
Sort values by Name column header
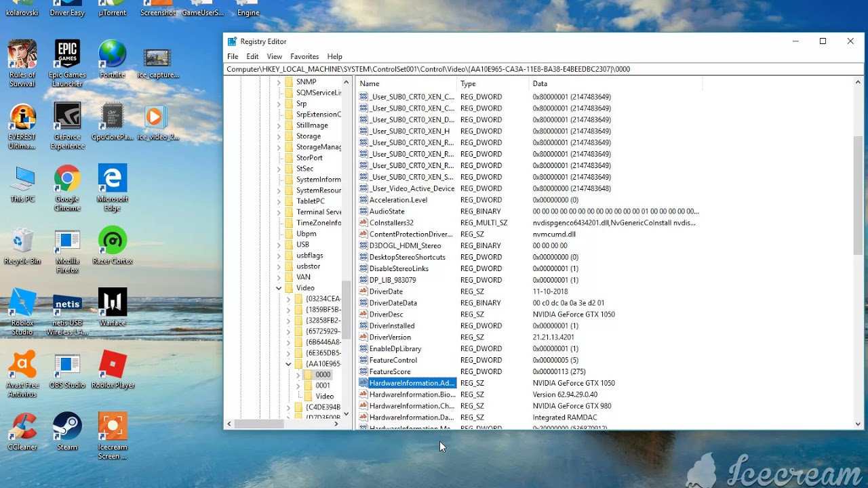[x=406, y=83]
